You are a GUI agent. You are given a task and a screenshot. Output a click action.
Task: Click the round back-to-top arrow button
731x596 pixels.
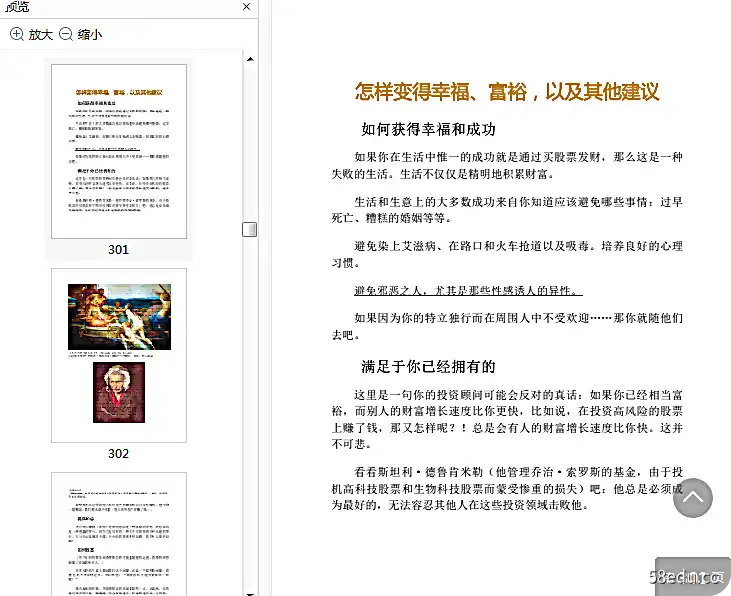[693, 498]
